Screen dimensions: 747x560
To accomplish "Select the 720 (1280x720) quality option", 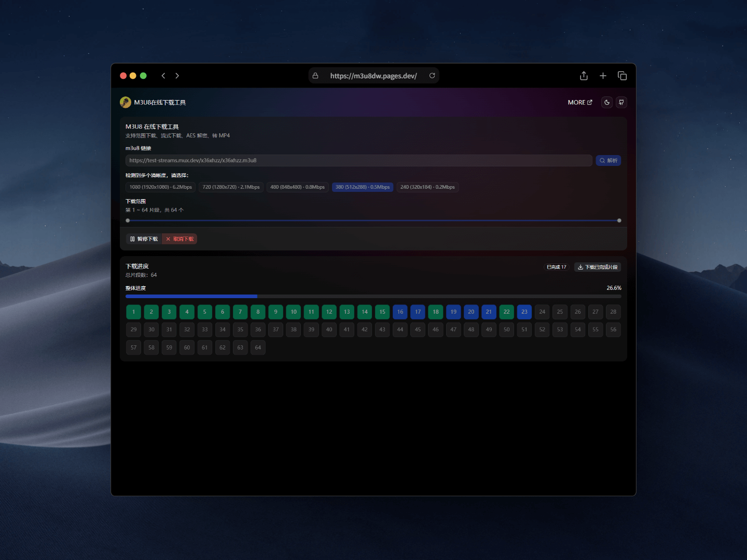I will [x=231, y=187].
